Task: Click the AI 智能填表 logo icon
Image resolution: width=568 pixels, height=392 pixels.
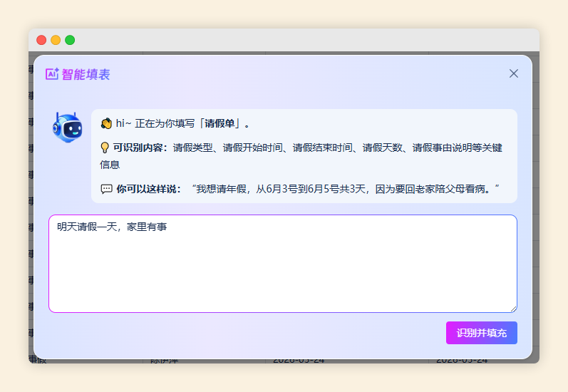Action: pos(52,74)
